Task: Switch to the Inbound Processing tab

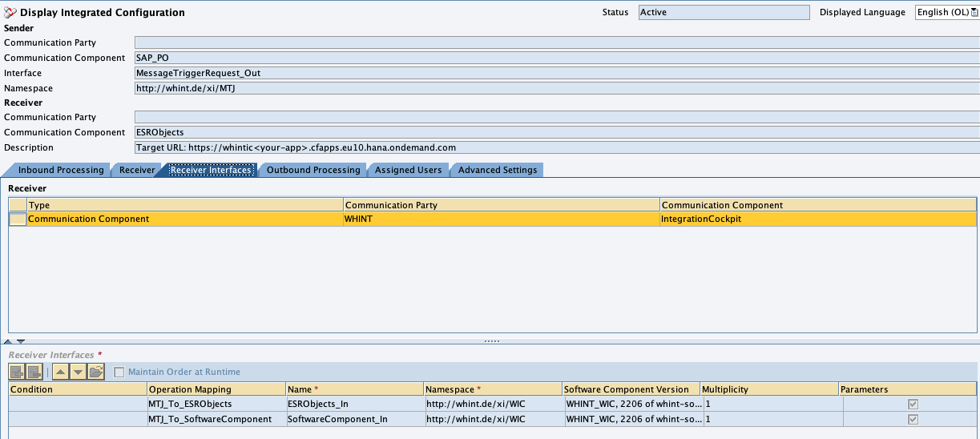Action: (60, 170)
